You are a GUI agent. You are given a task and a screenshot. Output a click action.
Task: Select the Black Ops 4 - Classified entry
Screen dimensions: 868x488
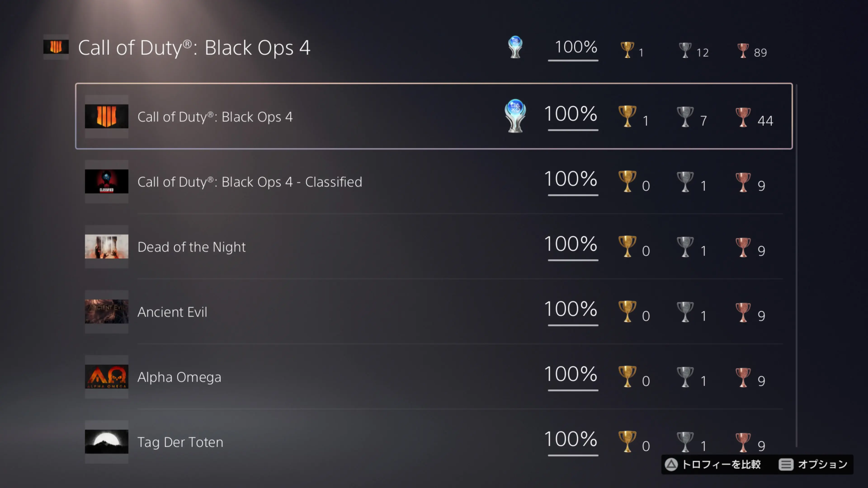(249, 182)
